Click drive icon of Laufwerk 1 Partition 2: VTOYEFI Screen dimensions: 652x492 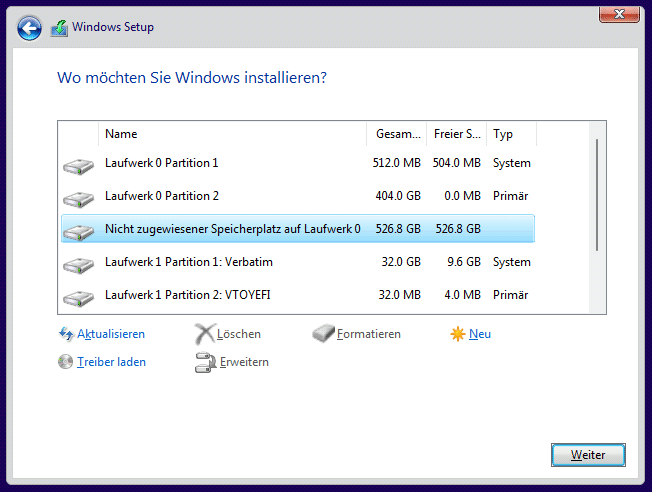78,298
